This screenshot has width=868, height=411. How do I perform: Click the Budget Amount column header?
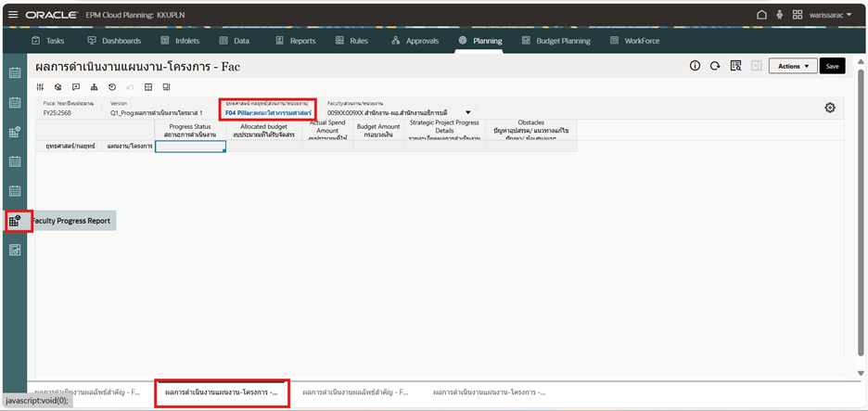(x=378, y=130)
